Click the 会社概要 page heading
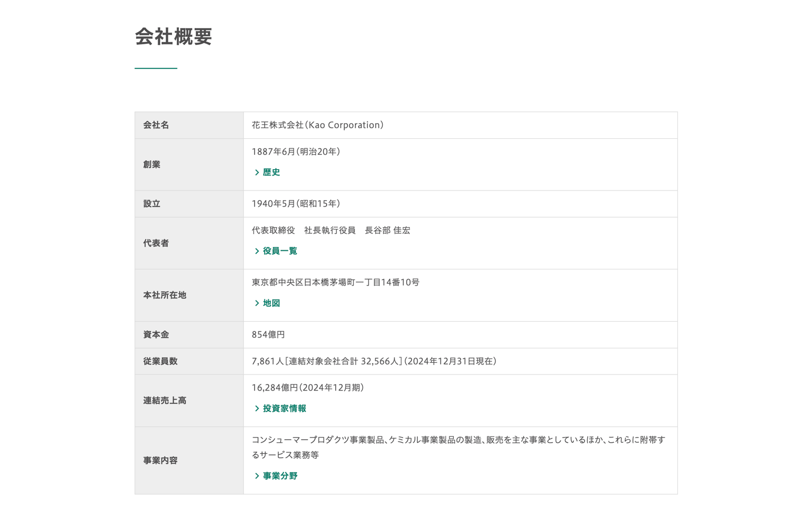Viewport: 812px width, 525px height. [x=174, y=37]
